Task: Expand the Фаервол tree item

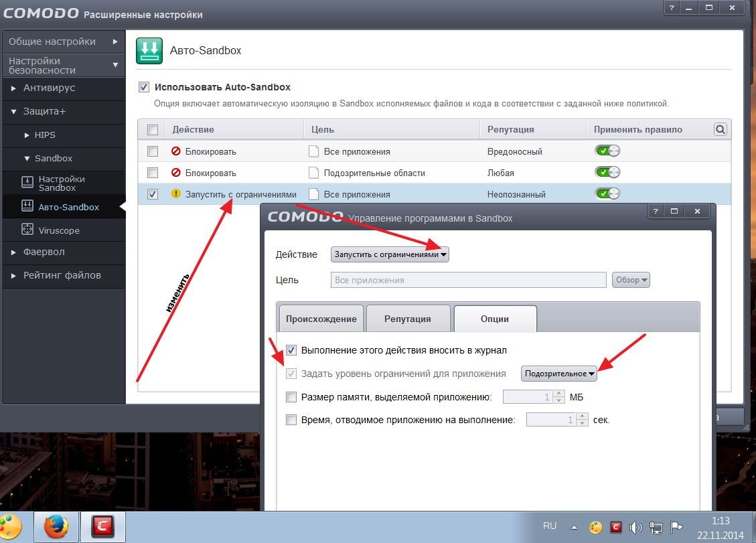Action: (13, 252)
